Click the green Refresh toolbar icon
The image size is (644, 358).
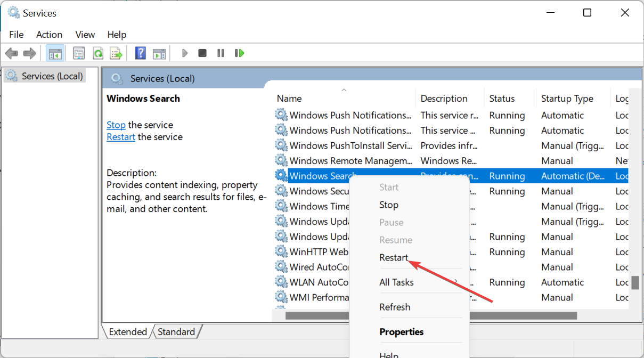click(97, 53)
